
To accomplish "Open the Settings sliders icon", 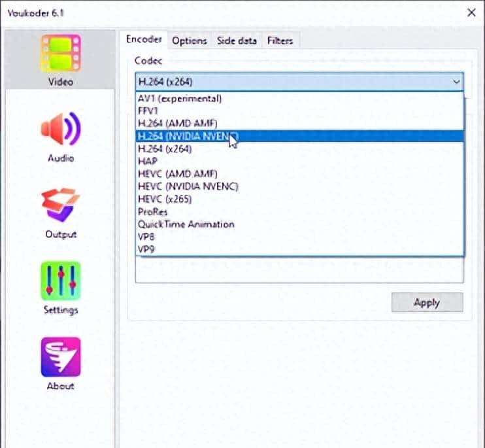I will tap(61, 281).
